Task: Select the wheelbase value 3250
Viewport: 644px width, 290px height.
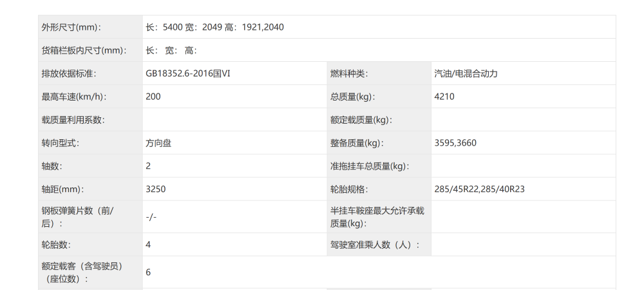Action: pos(156,189)
